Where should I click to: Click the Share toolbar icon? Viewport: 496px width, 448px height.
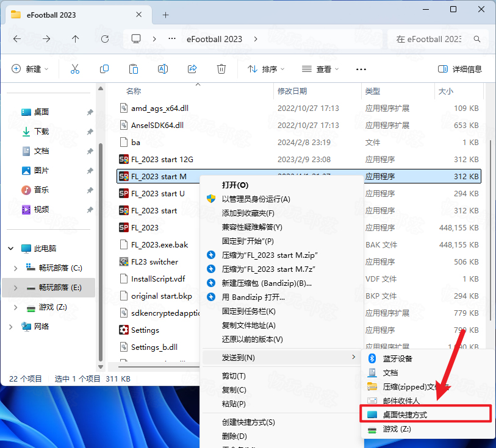192,69
